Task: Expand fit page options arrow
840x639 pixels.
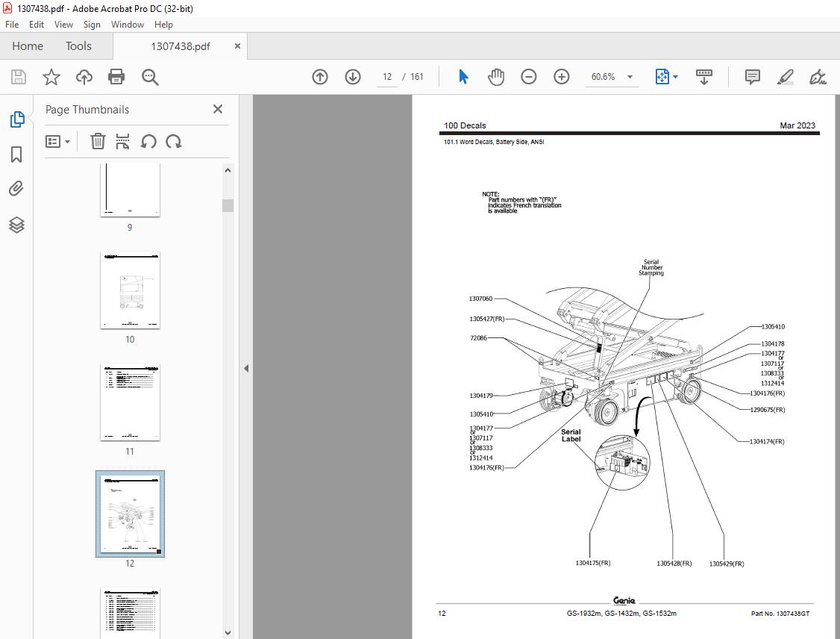Action: pyautogui.click(x=676, y=77)
